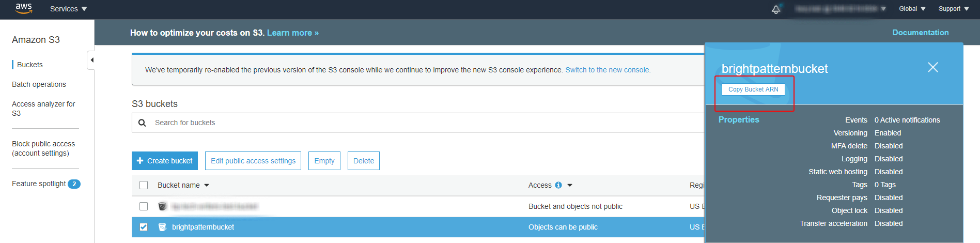Image resolution: width=980 pixels, height=243 pixels.
Task: Open the blurred account dropdown
Action: (x=840, y=9)
